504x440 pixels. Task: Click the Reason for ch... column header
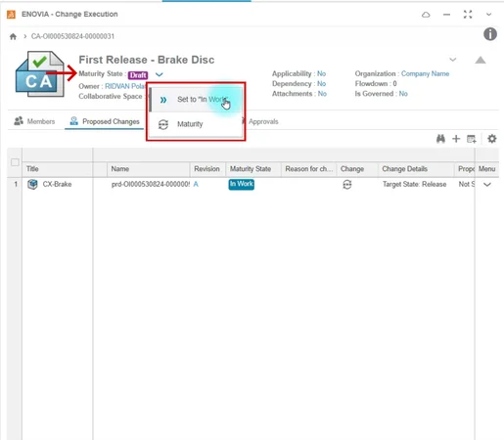309,169
